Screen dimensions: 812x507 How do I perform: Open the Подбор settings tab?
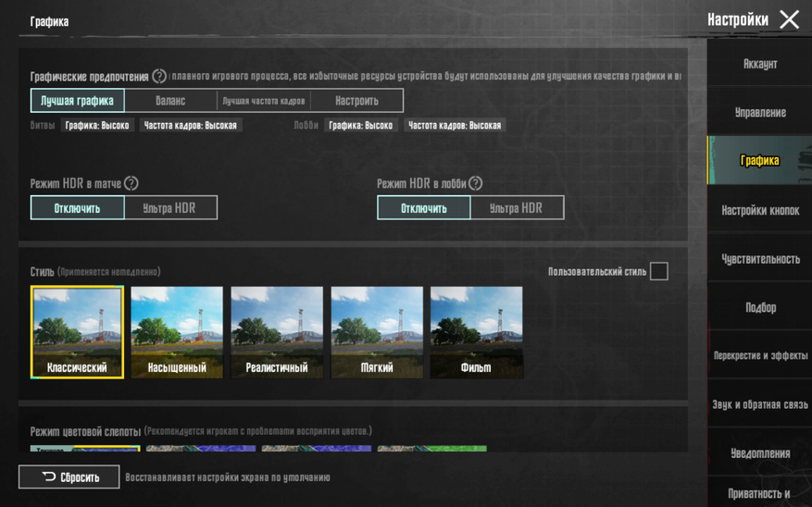click(x=760, y=307)
